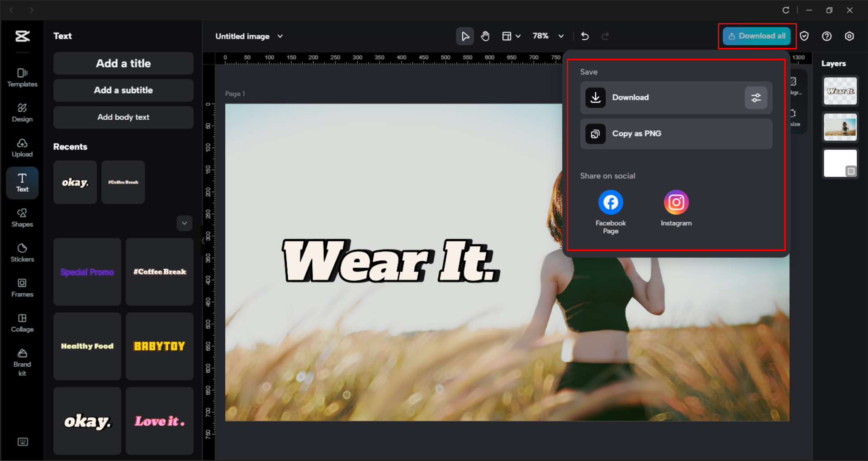Screen dimensions: 868x461
Task: Expand the Recents section with the chevron
Action: [184, 223]
